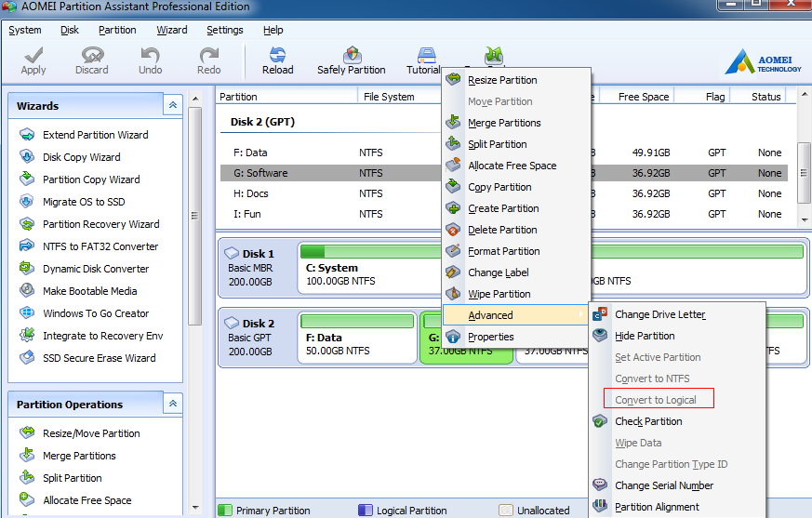The width and height of the screenshot is (812, 518).
Task: Click the Redo arrow icon
Action: 208,54
